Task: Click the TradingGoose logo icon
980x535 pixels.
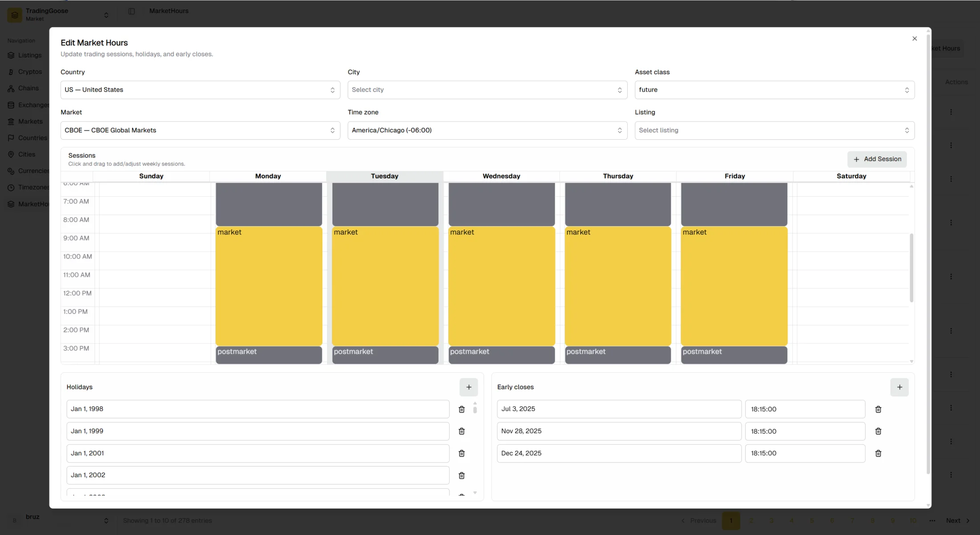Action: (15, 15)
